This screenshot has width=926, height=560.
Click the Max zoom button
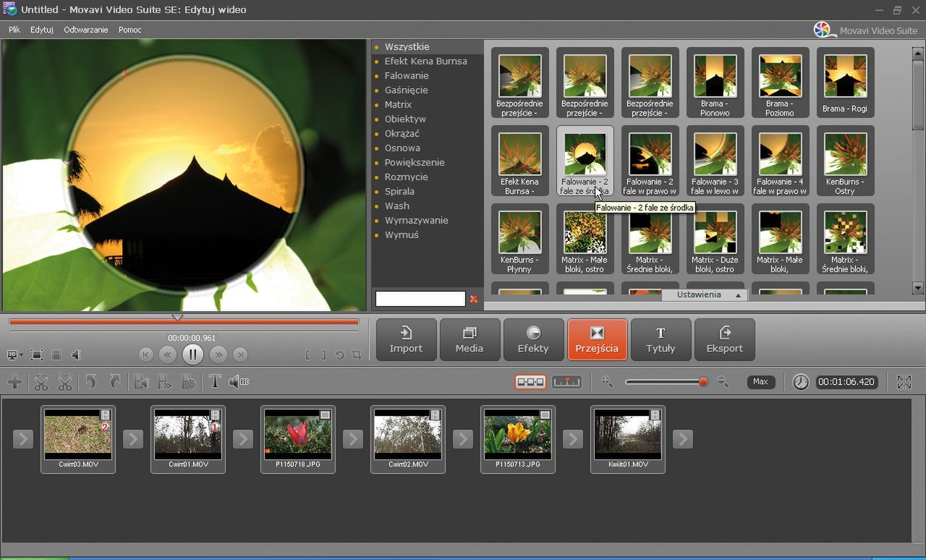pos(760,381)
